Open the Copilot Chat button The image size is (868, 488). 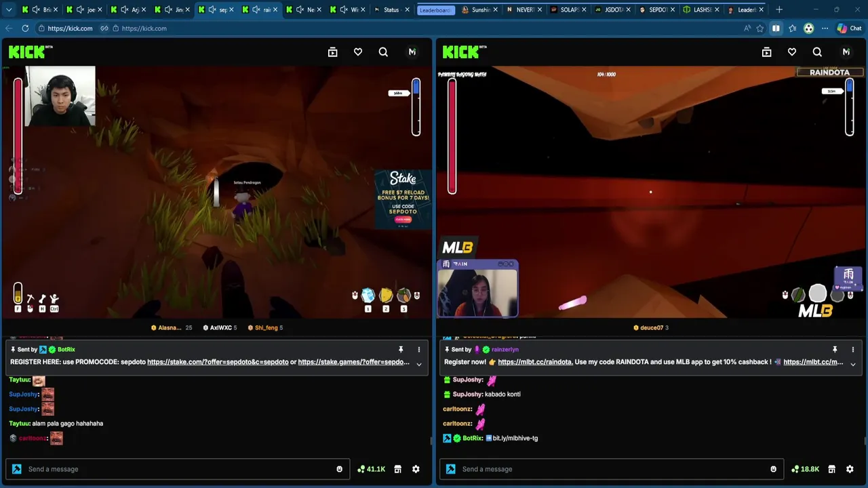pyautogui.click(x=849, y=28)
